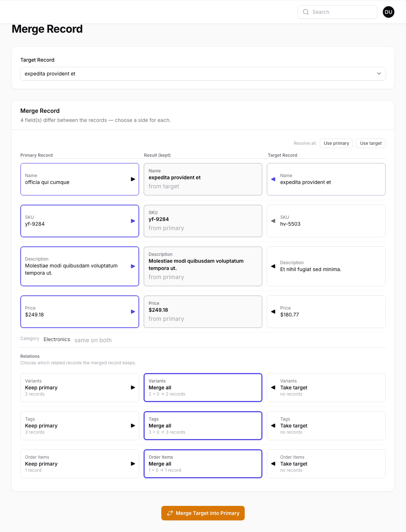This screenshot has height=532, width=406.
Task: Focus the Search input field
Action: click(x=337, y=12)
